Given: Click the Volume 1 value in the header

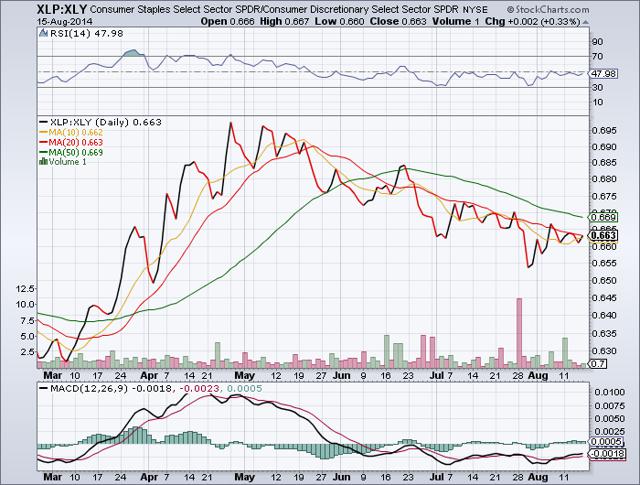Looking at the screenshot, I should (x=456, y=21).
